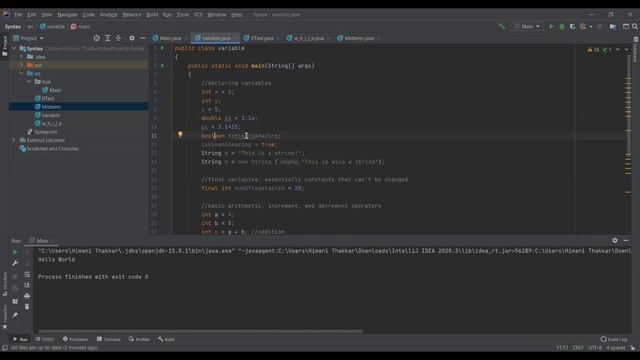Image resolution: width=640 pixels, height=360 pixels.
Task: Collapse the Syntax project root node
Action: pos(14,48)
